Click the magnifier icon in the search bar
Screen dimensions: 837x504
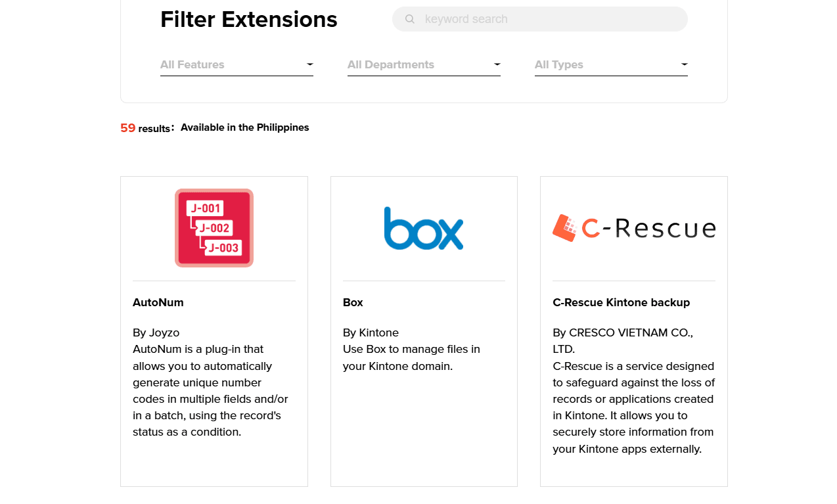[410, 19]
